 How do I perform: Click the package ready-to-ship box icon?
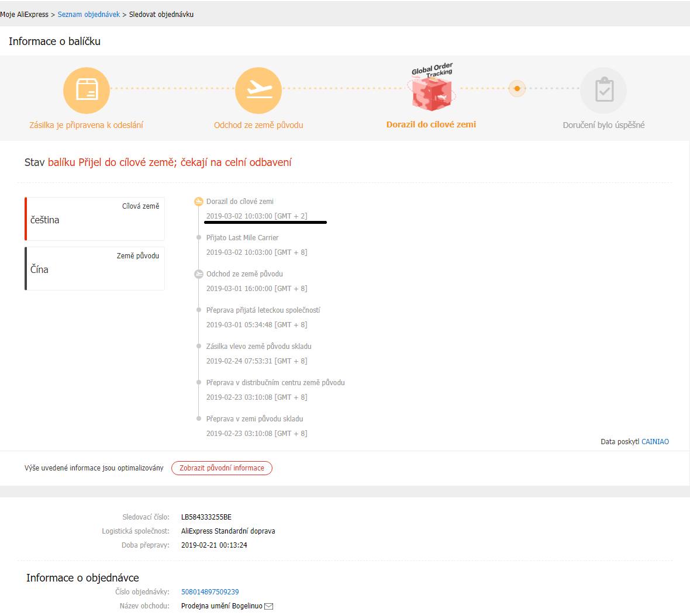click(x=87, y=91)
